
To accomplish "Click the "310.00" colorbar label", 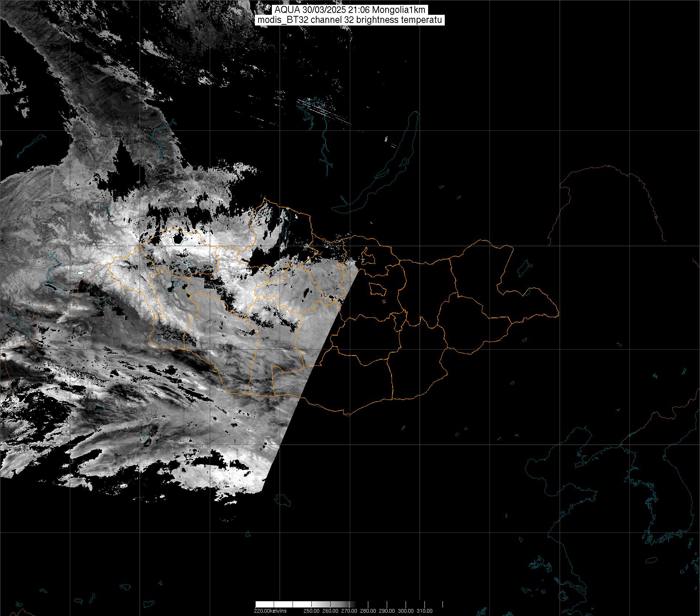I will 424,610.
